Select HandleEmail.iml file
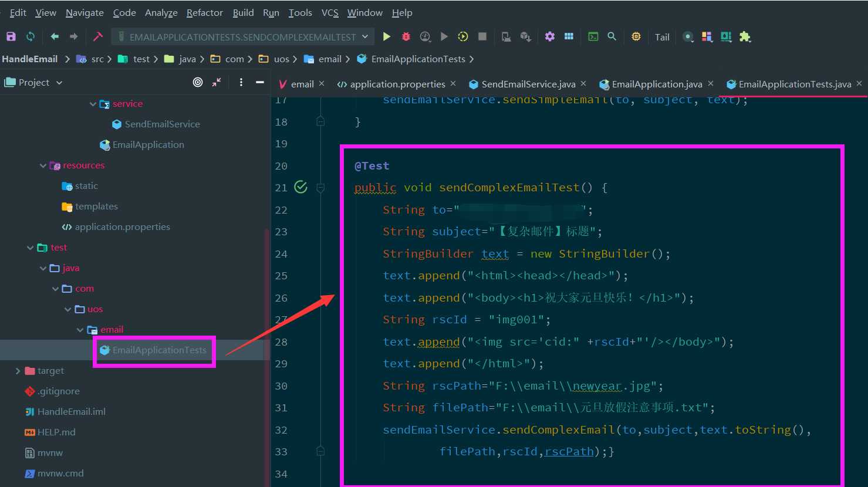Viewport: 868px width, 487px height. pyautogui.click(x=71, y=412)
